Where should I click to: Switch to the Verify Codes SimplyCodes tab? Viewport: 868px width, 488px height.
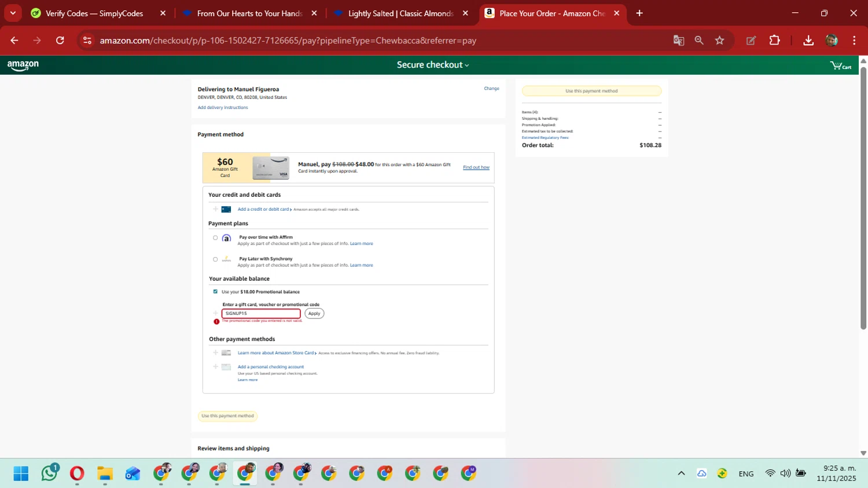[x=94, y=13]
